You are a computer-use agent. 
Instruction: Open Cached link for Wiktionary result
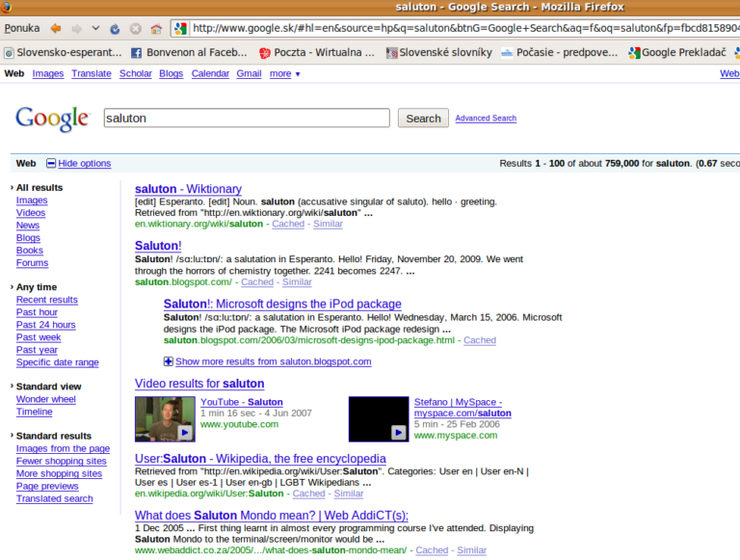coord(288,224)
